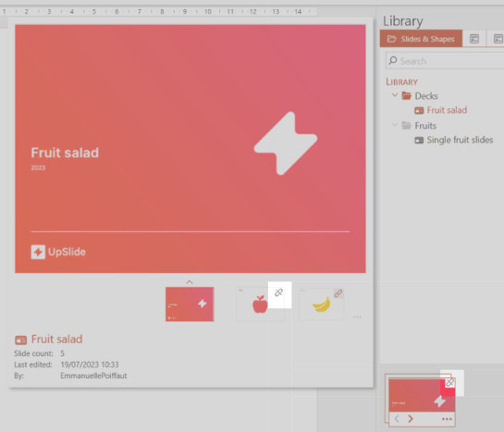
Task: Click the link icon on the bottom-right deck preview
Action: [x=449, y=382]
